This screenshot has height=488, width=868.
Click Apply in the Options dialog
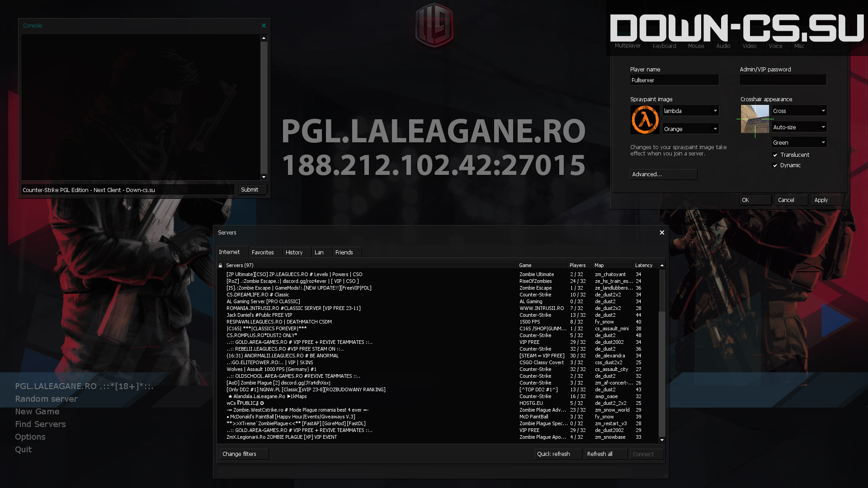tap(828, 200)
